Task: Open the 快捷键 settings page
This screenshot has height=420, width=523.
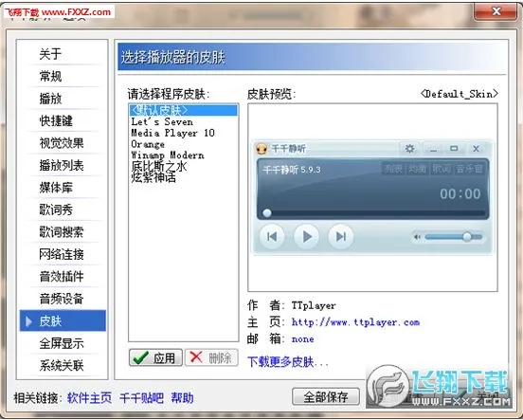Action: [x=56, y=120]
